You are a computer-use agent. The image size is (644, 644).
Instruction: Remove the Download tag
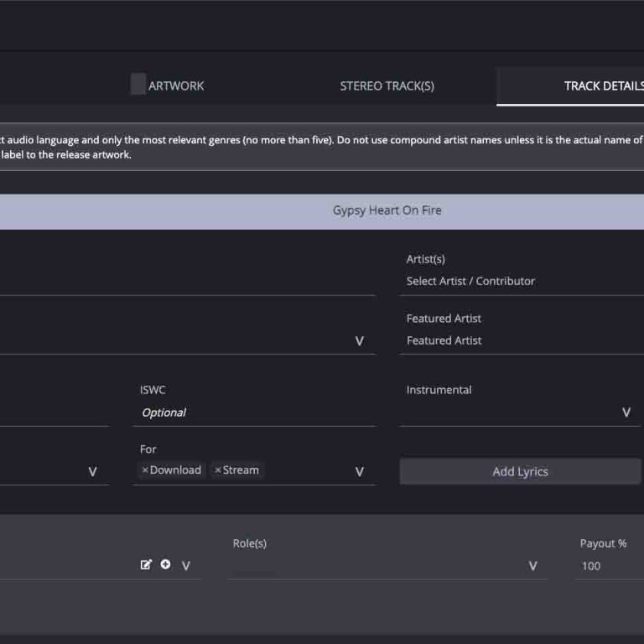(144, 470)
